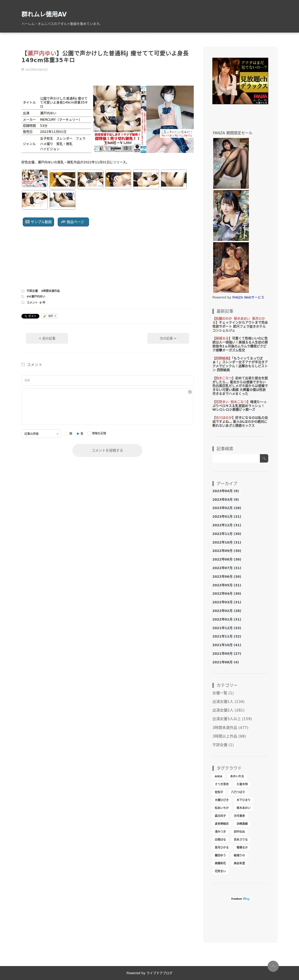This screenshot has width=299, height=980.
Task: Open the blog title link in header
Action: [44, 14]
